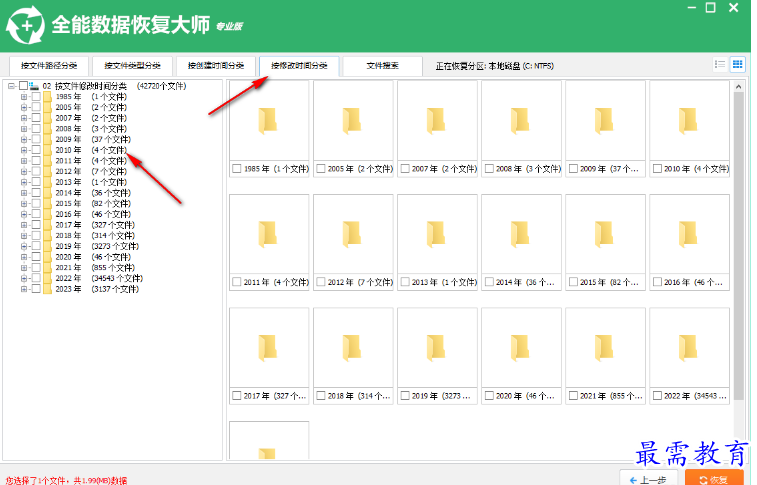This screenshot has height=485, width=757.
Task: Check the 2017 年 tree checkbox
Action: pyautogui.click(x=36, y=225)
